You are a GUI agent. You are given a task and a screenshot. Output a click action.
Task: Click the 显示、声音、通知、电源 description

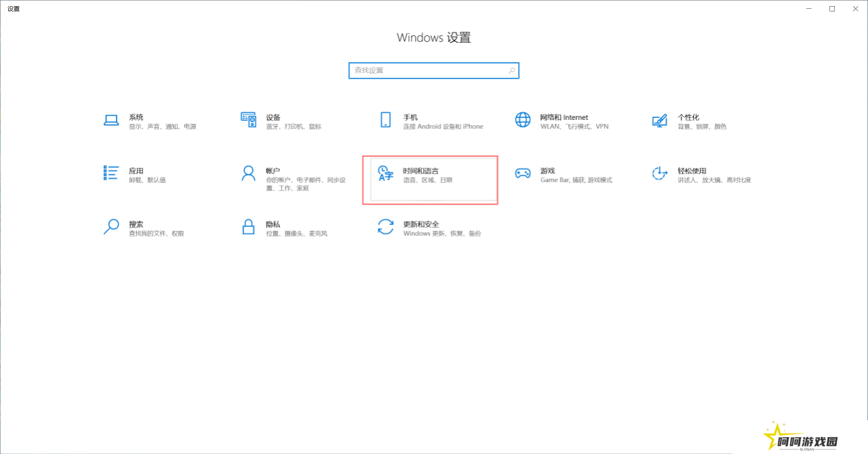[x=163, y=127]
